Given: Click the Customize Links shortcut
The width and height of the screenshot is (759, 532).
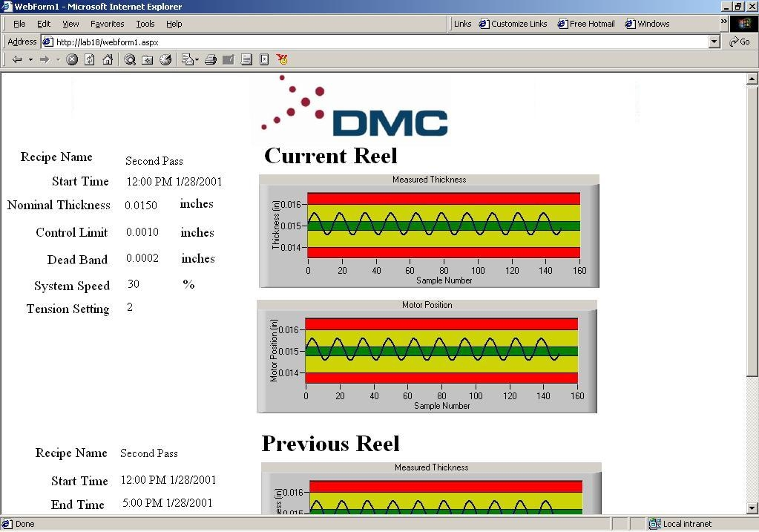Looking at the screenshot, I should [513, 24].
